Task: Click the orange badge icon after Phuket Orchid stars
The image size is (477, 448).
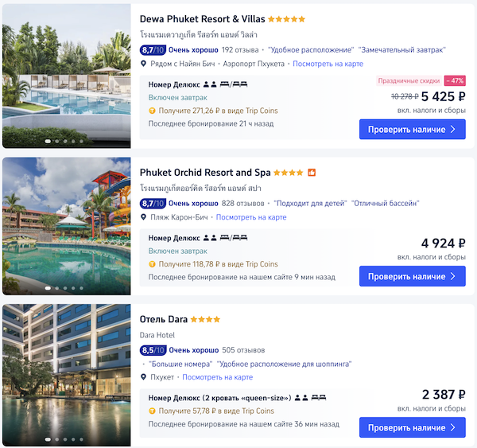Action: coord(312,172)
